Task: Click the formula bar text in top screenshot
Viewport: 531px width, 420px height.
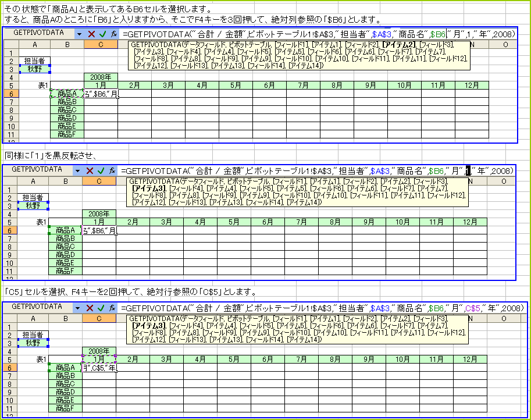Action: [x=318, y=34]
